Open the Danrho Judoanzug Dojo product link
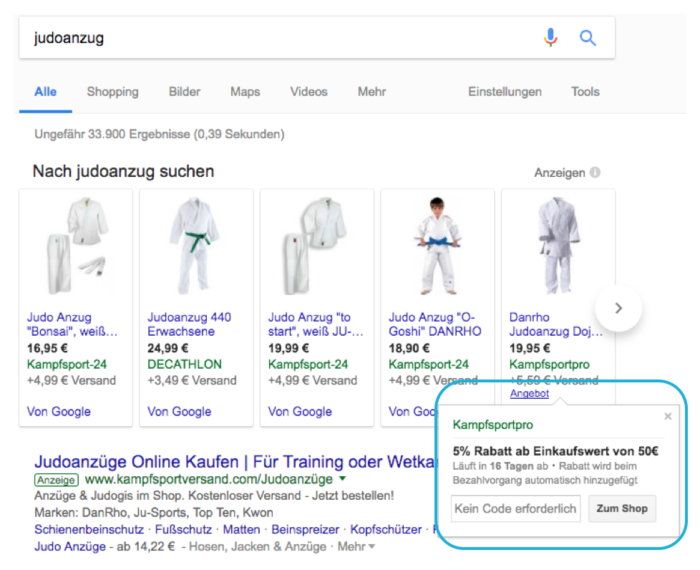This screenshot has height=570, width=700. pos(556,325)
